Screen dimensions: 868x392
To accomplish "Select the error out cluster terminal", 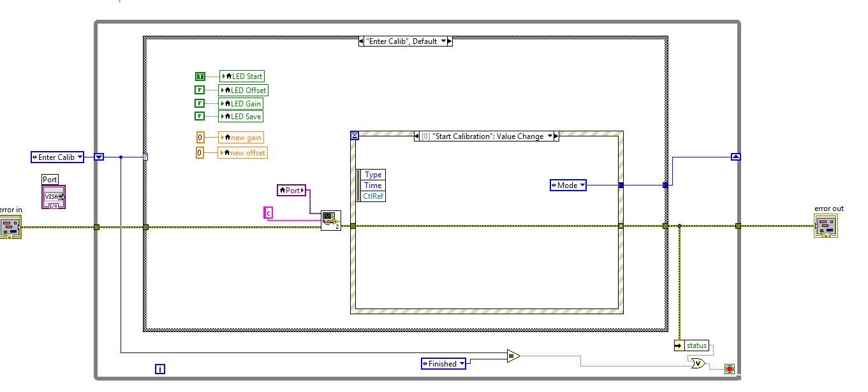I will point(826,226).
